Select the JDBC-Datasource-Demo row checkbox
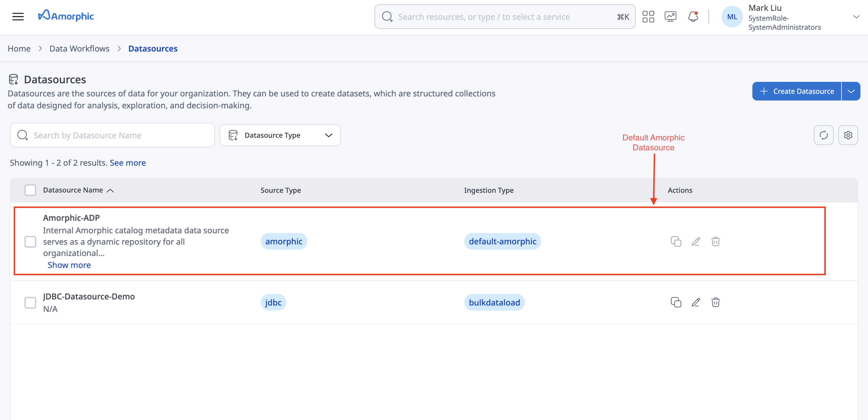This screenshot has width=868, height=420. click(x=30, y=302)
